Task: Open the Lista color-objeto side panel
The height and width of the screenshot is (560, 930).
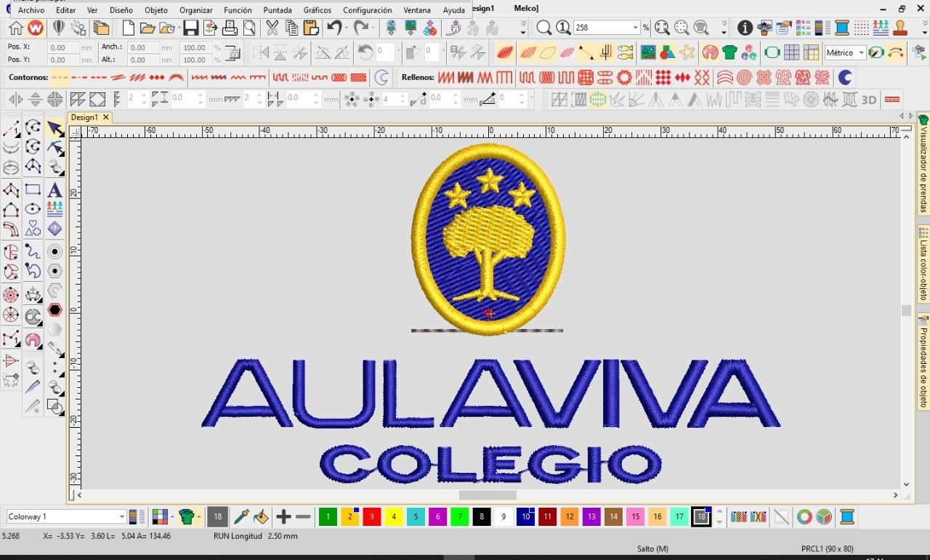Action: coord(923,264)
